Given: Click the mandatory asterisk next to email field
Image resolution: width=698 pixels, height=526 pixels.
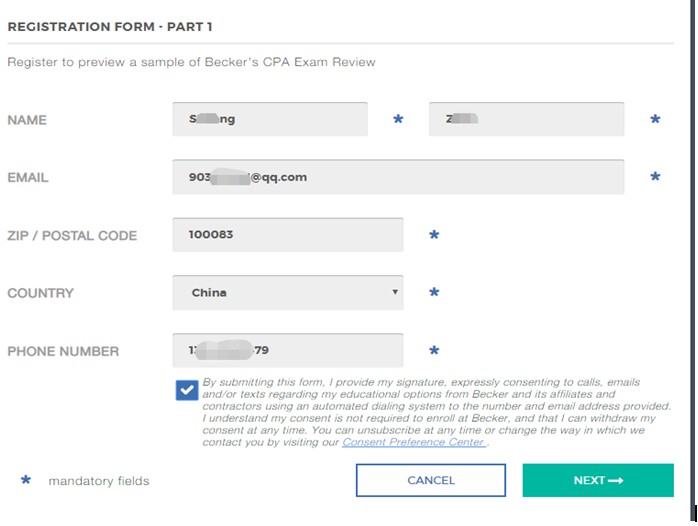Looking at the screenshot, I should 655,178.
